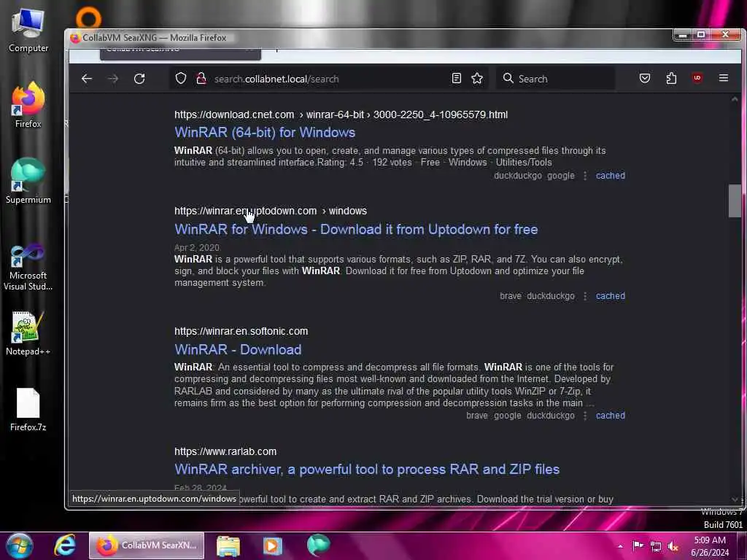
Task: Open Windows Media Player from taskbar
Action: [273, 545]
